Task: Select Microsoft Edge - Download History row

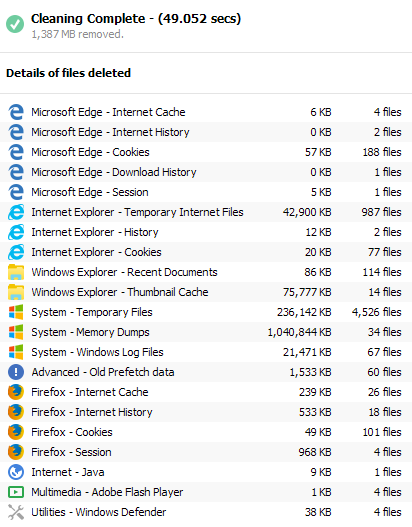Action: 206,172
